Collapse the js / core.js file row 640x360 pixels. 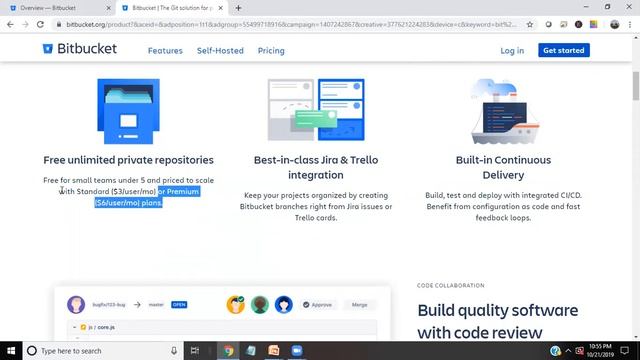click(75, 327)
